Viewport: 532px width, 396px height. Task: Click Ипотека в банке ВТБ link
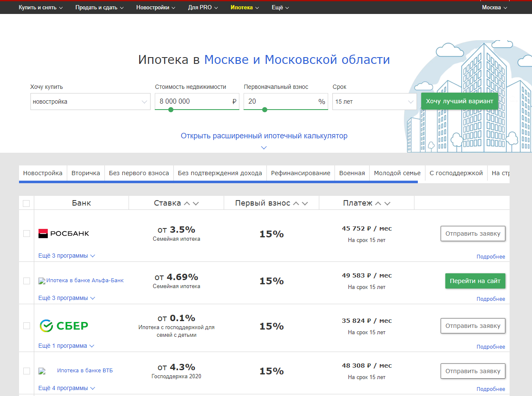coord(85,371)
